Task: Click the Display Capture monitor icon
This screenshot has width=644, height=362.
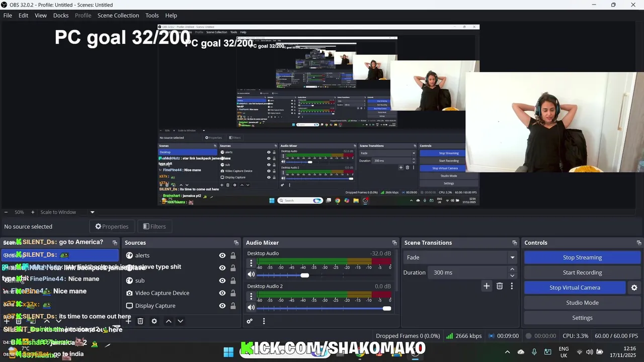Action: pos(129,306)
